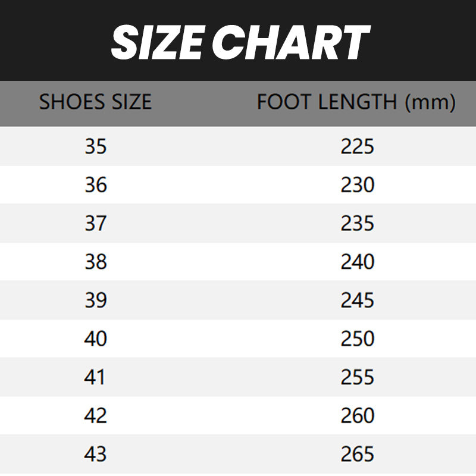Click the SIZE CHART title
476x476 pixels.
pos(240,43)
